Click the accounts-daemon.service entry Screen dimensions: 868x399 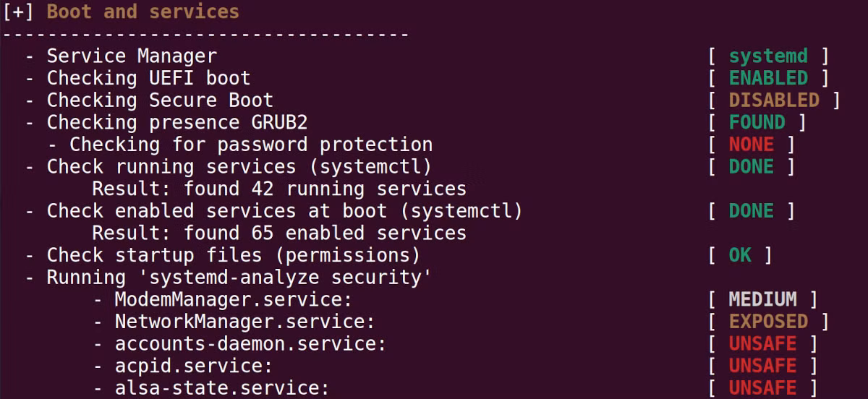(x=250, y=344)
